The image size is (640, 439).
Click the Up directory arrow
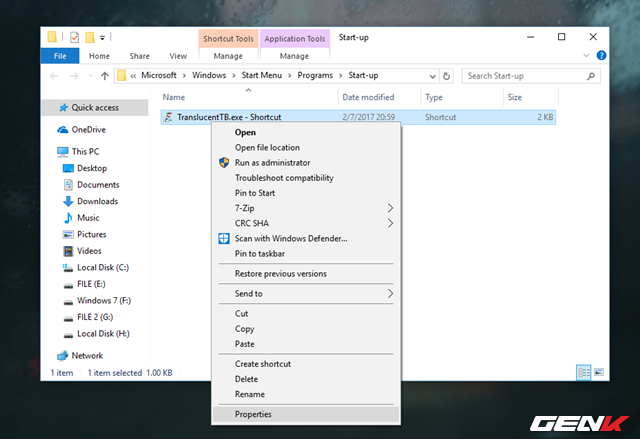105,75
